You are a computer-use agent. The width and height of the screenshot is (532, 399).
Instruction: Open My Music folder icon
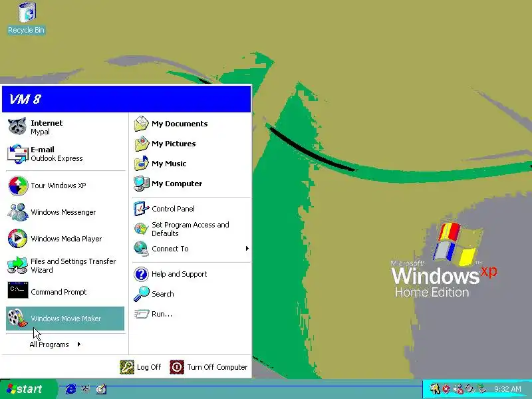point(142,164)
